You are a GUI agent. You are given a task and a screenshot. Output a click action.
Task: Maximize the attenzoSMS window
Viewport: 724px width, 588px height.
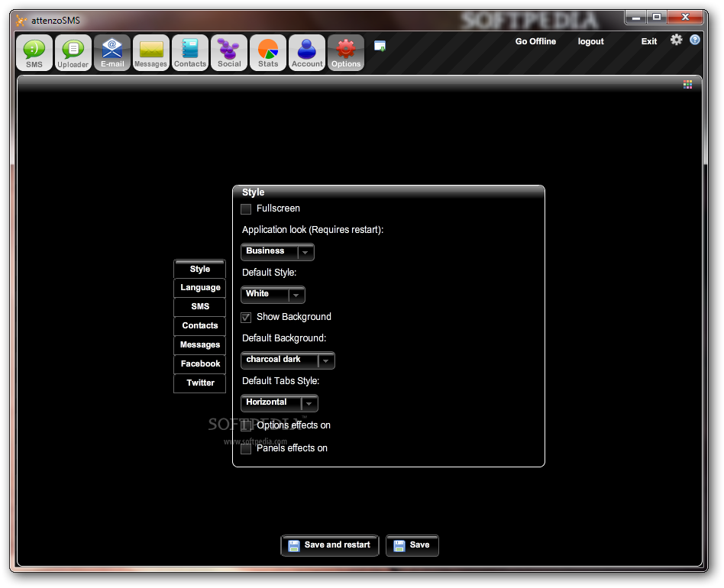click(657, 18)
